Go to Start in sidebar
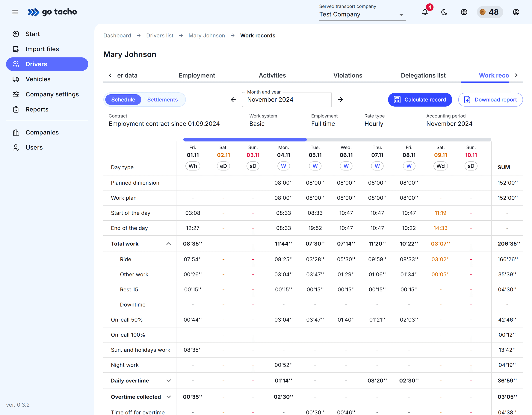This screenshot has width=532, height=415. [x=47, y=34]
